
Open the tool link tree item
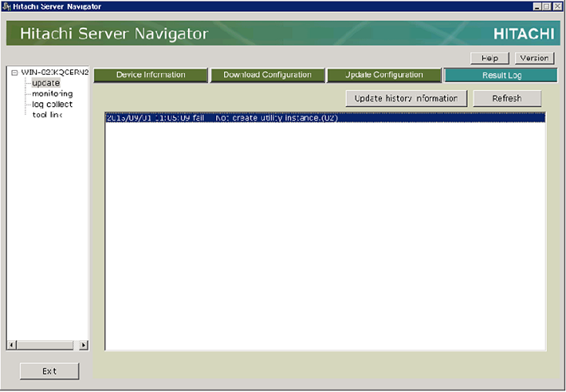tap(47, 115)
